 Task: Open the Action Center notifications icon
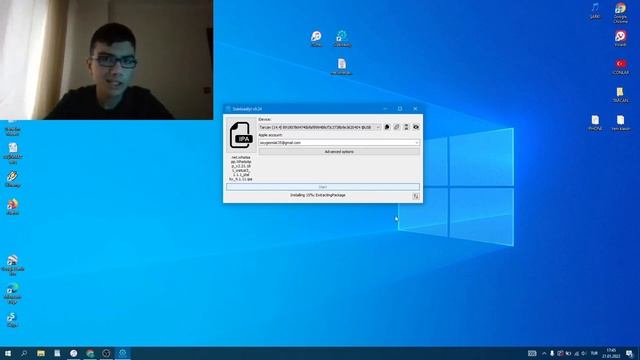630,353
